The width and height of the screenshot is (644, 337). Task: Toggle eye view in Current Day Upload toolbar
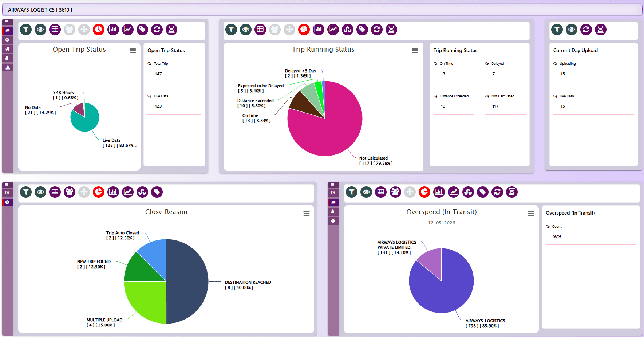(572, 30)
